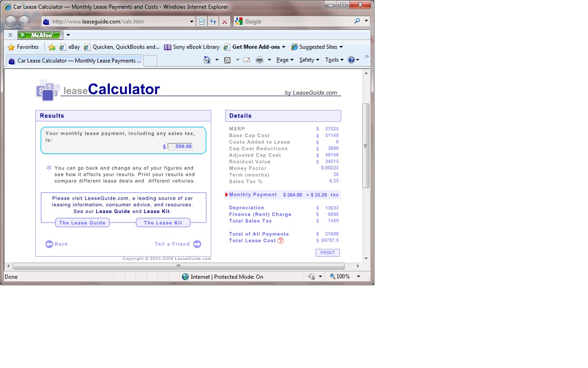Expand the address bar URL dropdown
Image resolution: width=588 pixels, height=368 pixels.
[x=192, y=22]
